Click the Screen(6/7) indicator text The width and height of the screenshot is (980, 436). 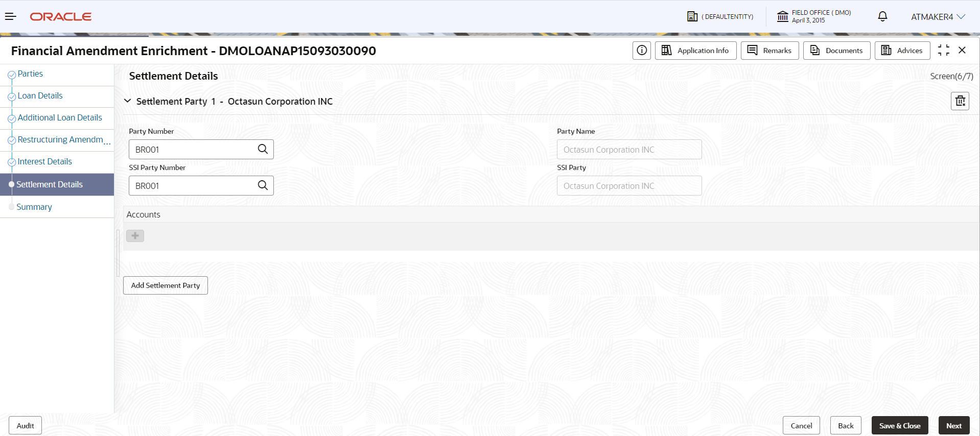point(951,76)
